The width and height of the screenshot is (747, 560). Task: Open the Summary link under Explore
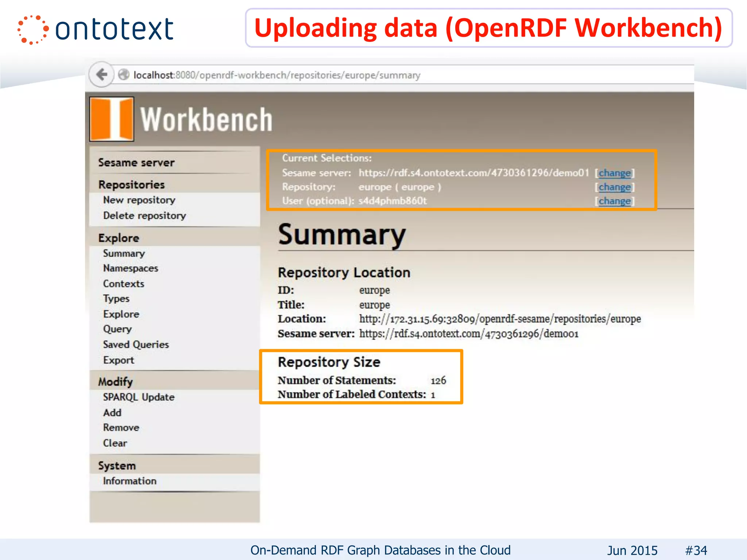click(124, 253)
